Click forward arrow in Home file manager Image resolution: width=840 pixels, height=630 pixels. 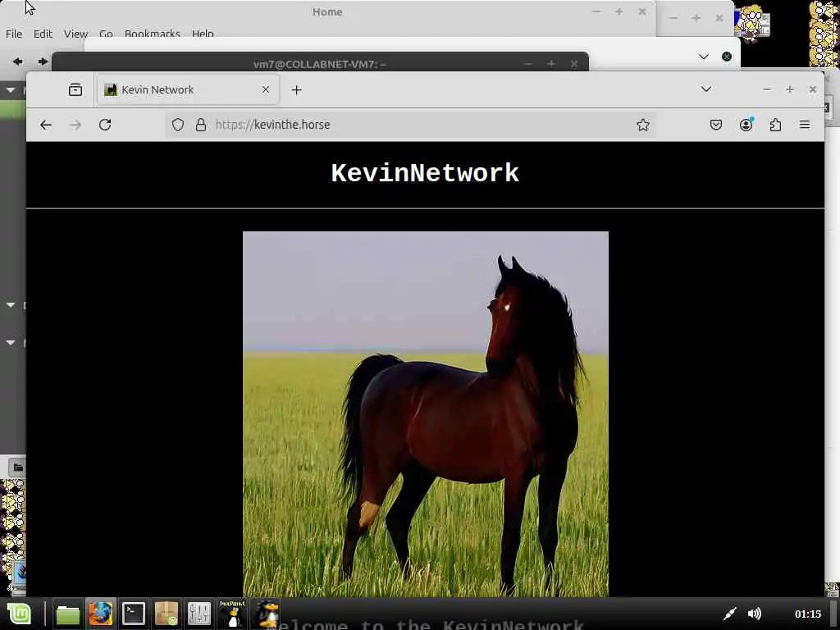click(x=43, y=62)
